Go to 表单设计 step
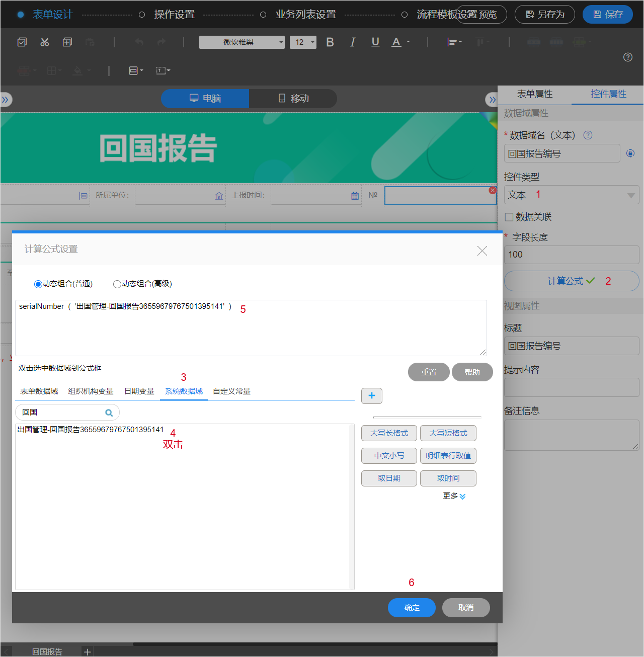The width and height of the screenshot is (644, 657). pyautogui.click(x=52, y=15)
